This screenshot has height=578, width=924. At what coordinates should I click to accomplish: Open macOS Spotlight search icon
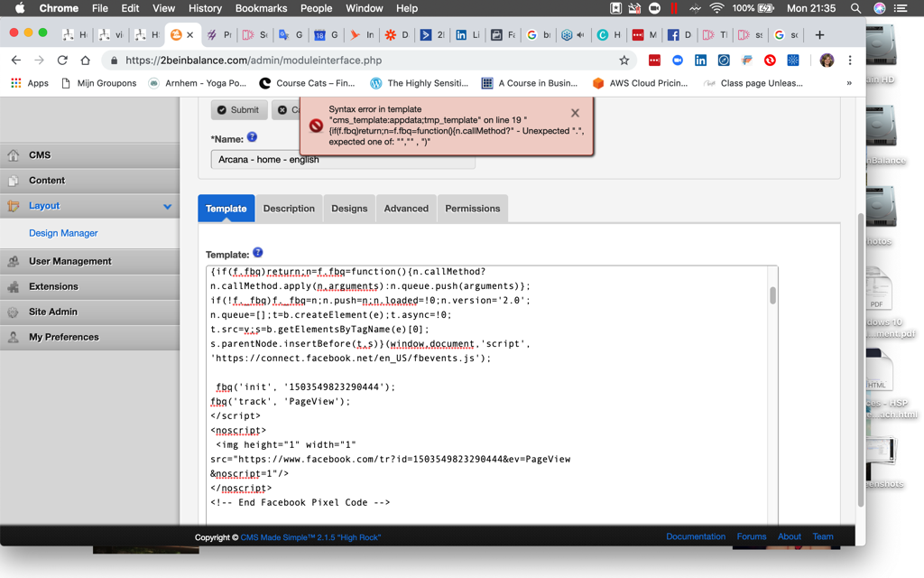coord(855,8)
